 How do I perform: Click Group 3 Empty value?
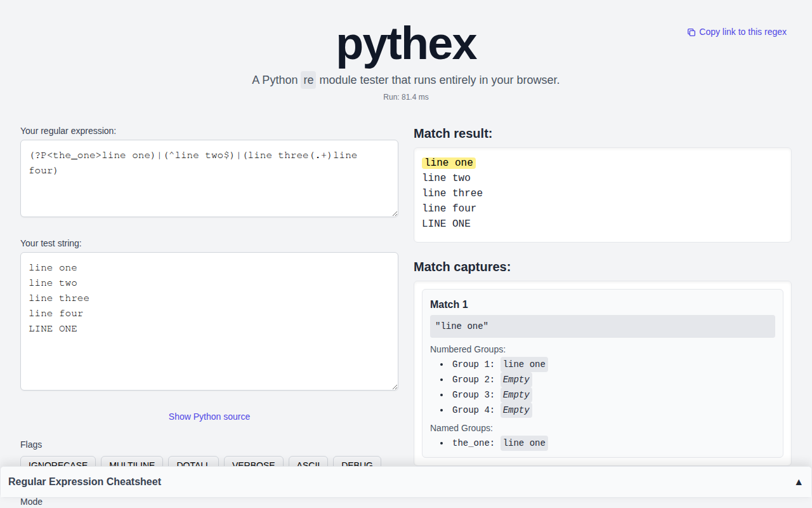pyautogui.click(x=516, y=395)
